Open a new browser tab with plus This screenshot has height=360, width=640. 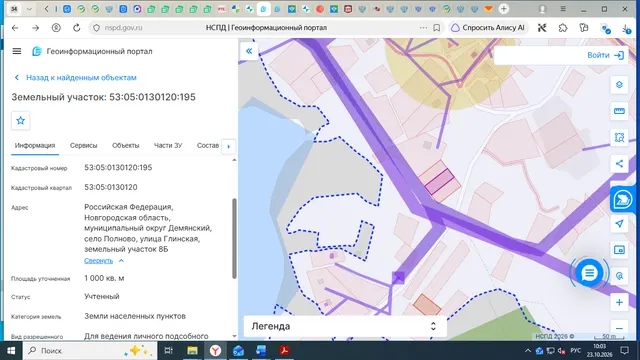tap(504, 9)
